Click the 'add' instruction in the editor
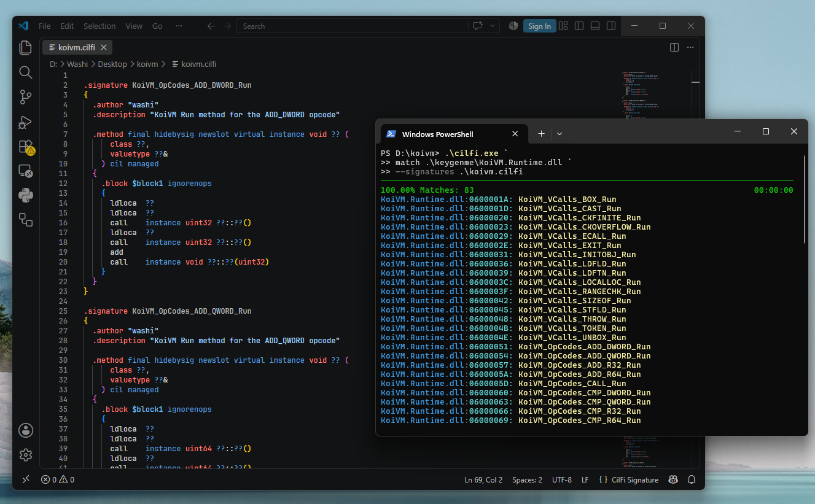This screenshot has height=504, width=815. click(117, 252)
